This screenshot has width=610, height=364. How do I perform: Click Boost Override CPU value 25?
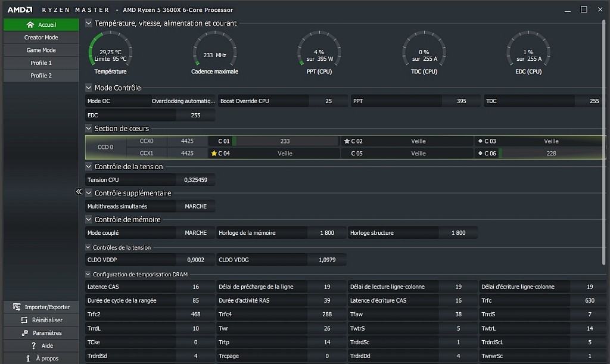point(329,101)
